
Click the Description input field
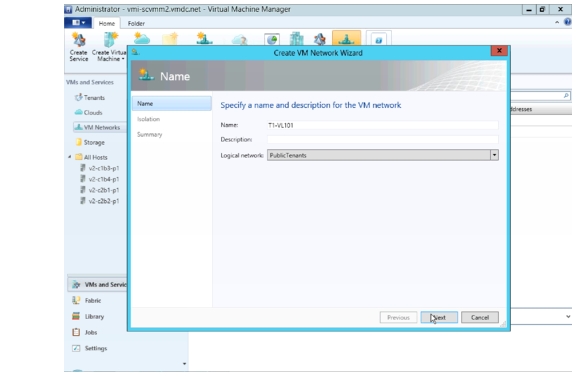click(x=383, y=140)
